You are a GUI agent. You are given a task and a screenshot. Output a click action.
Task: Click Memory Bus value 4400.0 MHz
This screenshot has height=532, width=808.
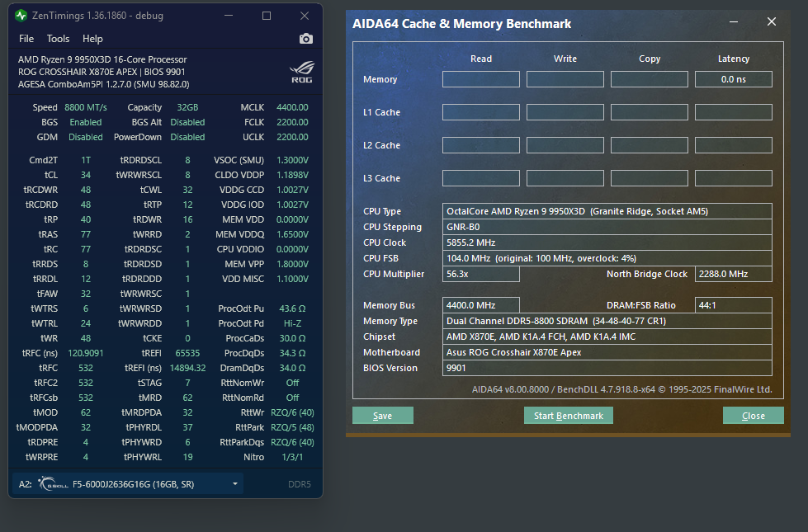click(x=481, y=305)
